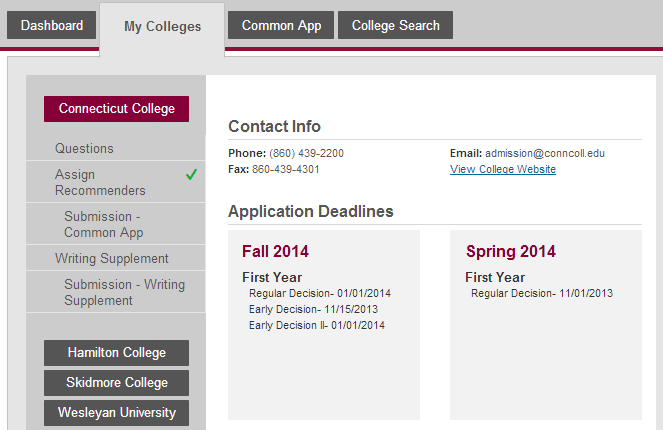Click Regular Decision- 01/01/2014 under Fall 2014
This screenshot has height=430, width=663.
click(x=320, y=293)
